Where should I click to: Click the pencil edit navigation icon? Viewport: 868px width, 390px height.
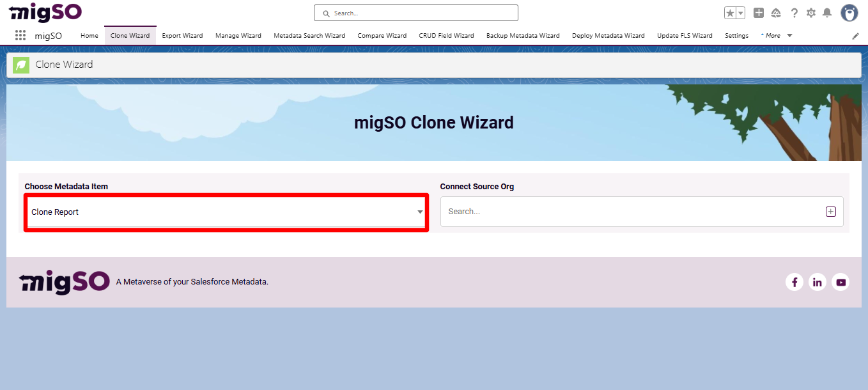[855, 36]
